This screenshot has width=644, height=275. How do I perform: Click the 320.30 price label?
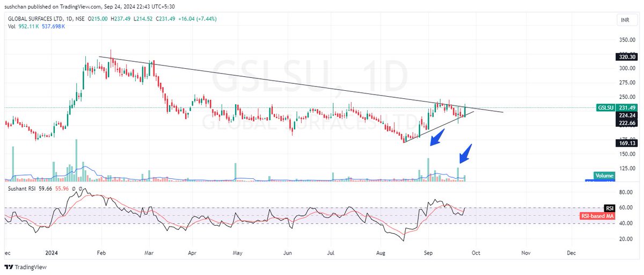click(x=627, y=56)
